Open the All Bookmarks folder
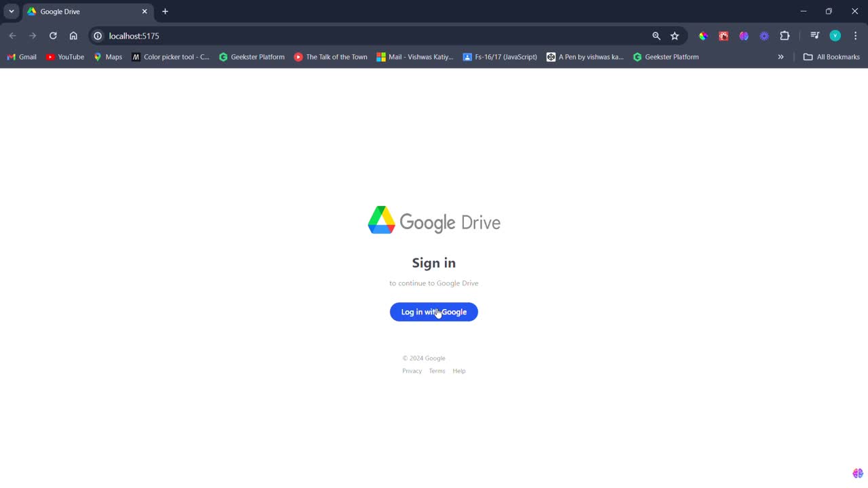868x488 pixels. point(831,57)
